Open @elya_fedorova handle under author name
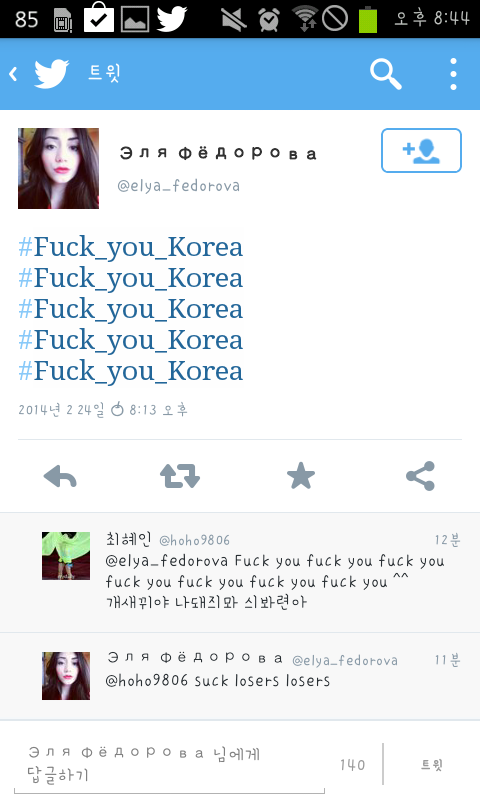Image resolution: width=480 pixels, height=800 pixels. (x=179, y=185)
